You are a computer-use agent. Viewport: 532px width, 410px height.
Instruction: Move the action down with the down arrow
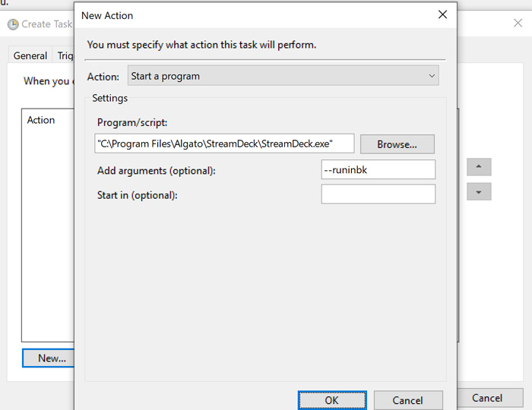[478, 192]
